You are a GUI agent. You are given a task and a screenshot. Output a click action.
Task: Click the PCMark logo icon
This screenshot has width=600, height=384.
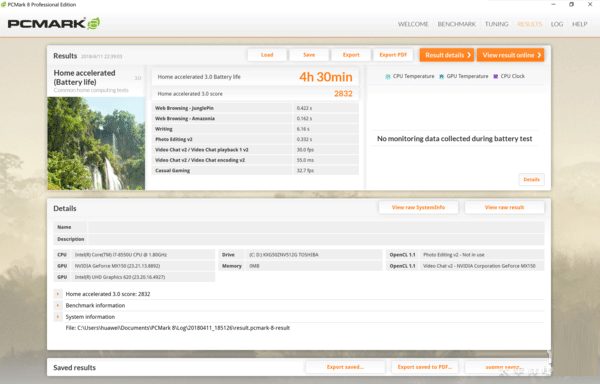point(93,24)
